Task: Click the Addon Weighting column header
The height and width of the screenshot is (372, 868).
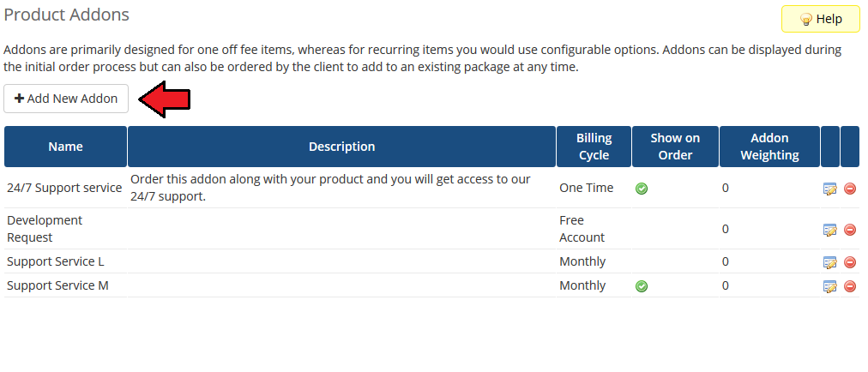Action: [769, 147]
